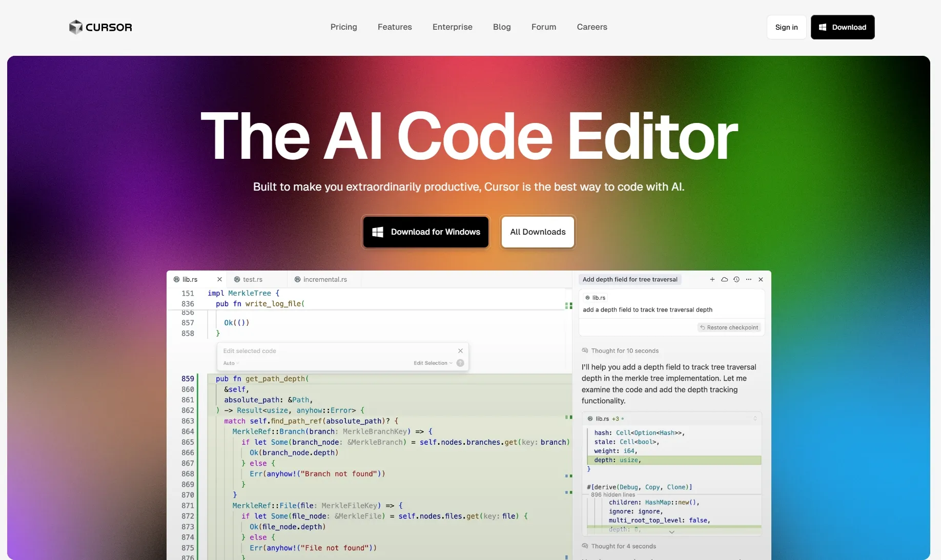
Task: Expand the hidden lines chevron in diff
Action: [671, 532]
